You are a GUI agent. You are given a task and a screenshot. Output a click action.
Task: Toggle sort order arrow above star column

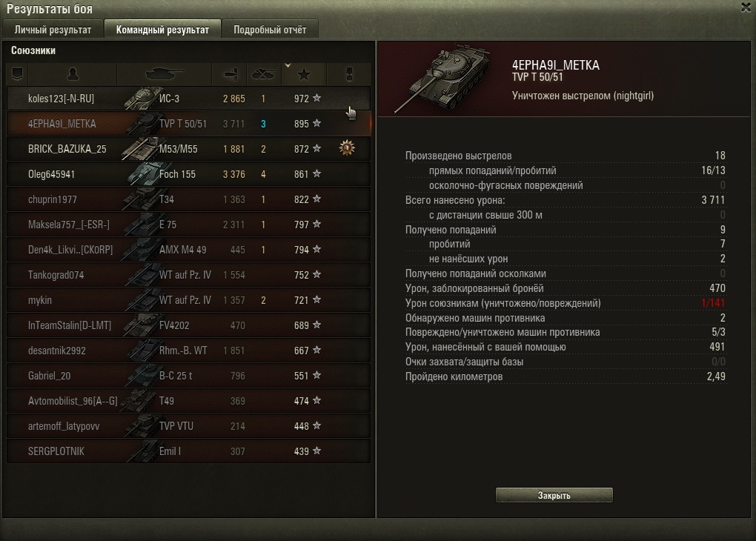tap(288, 65)
